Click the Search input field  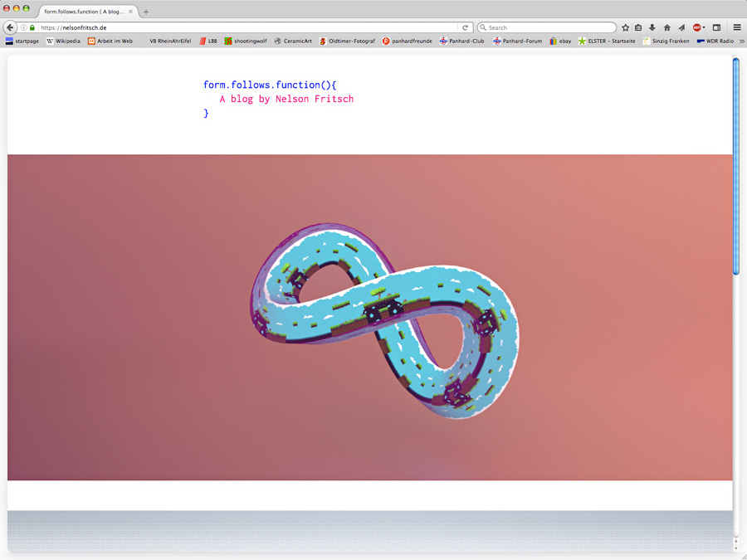tap(548, 27)
